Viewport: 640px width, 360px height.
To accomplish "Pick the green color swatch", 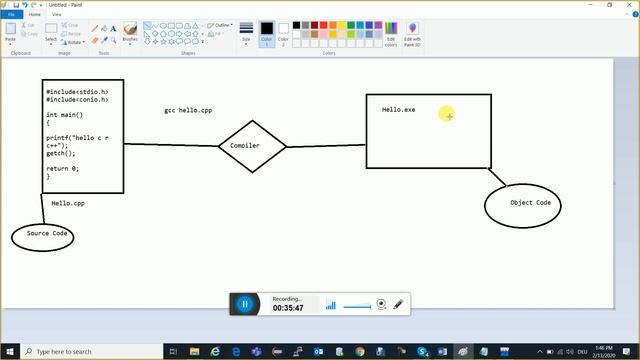I will 351,25.
